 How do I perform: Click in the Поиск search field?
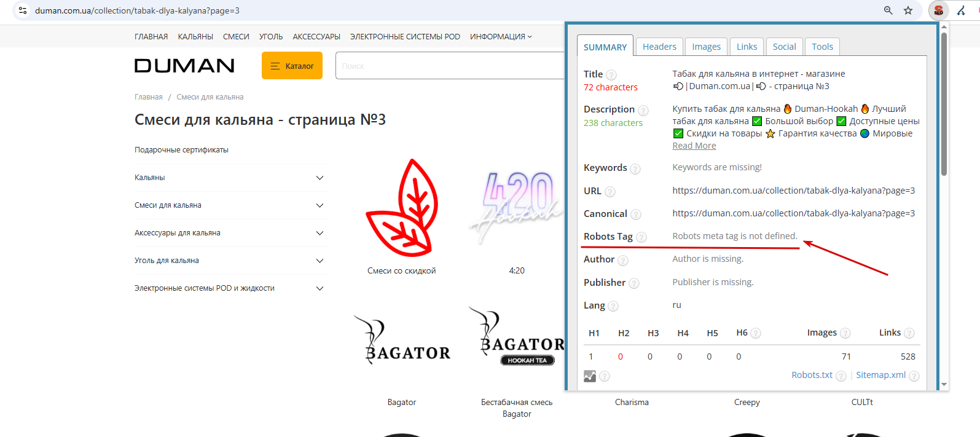450,66
